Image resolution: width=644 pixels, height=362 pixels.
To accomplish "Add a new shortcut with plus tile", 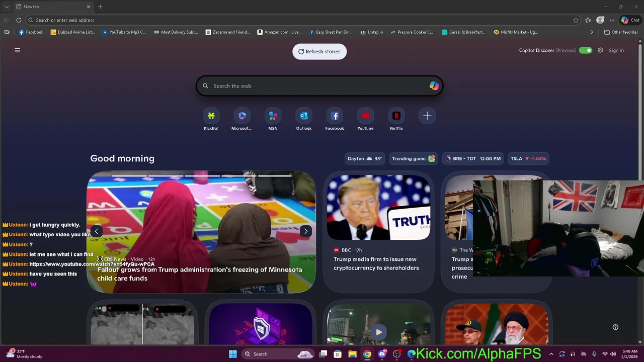I will click(427, 116).
